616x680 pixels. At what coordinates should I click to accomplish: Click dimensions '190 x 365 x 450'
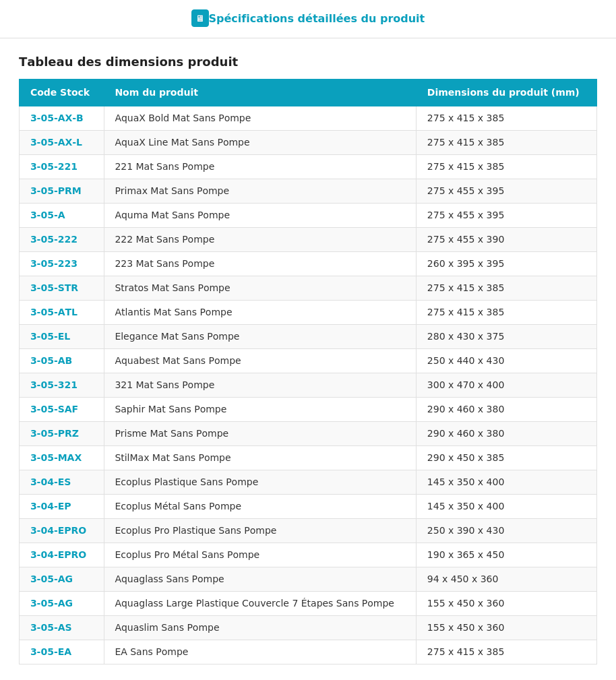(466, 555)
